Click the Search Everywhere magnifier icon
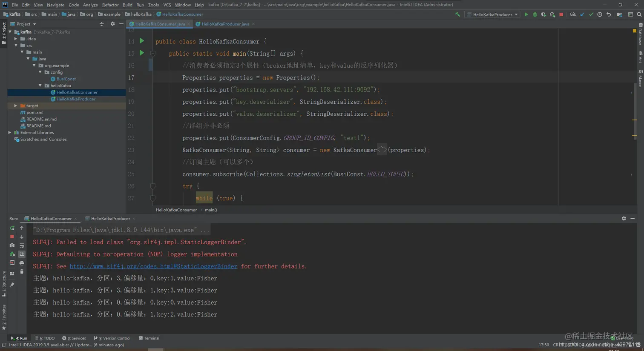 pyautogui.click(x=639, y=14)
